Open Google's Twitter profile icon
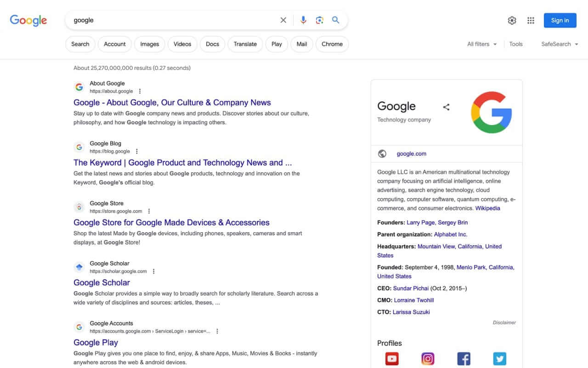This screenshot has height=368, width=588. (499, 359)
